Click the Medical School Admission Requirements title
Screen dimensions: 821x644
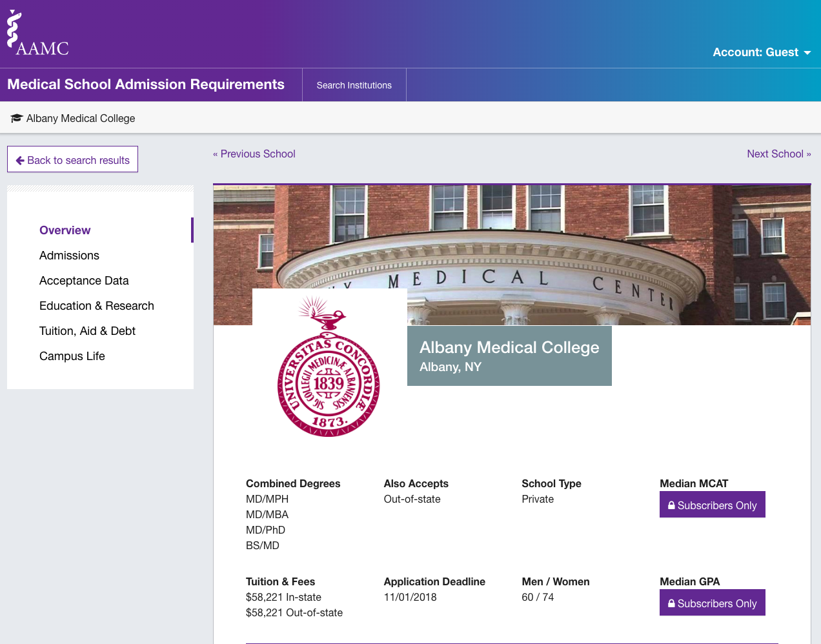tap(146, 85)
